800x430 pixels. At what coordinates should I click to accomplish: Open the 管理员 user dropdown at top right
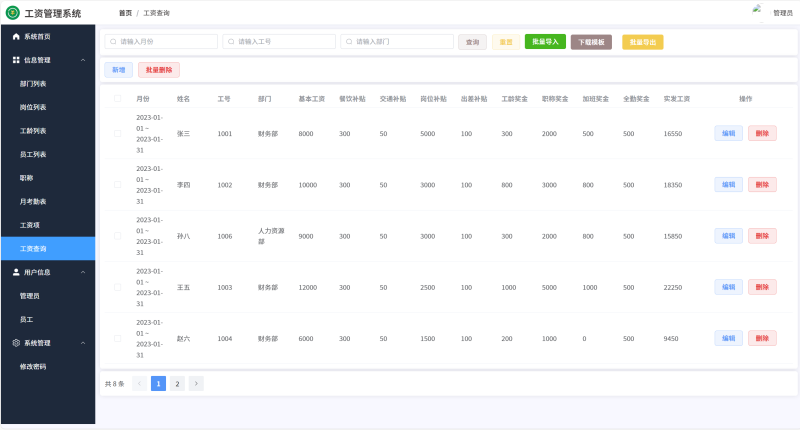click(x=783, y=13)
